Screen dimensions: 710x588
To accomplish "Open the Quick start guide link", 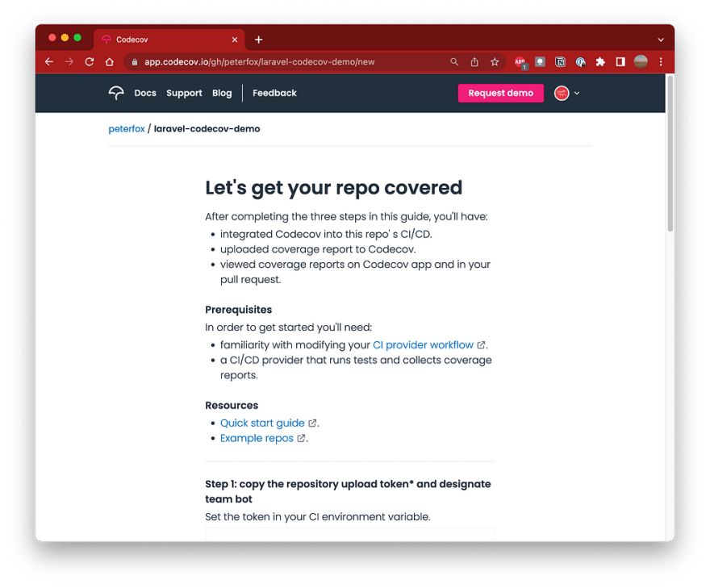I will [262, 423].
